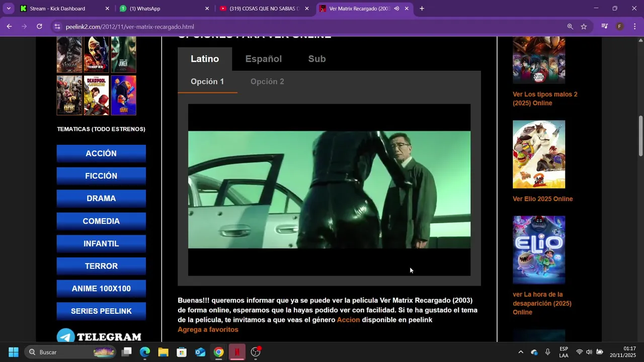This screenshot has width=644, height=362.
Task: Click the Venom movie poster thumbnail
Action: pyautogui.click(x=69, y=54)
